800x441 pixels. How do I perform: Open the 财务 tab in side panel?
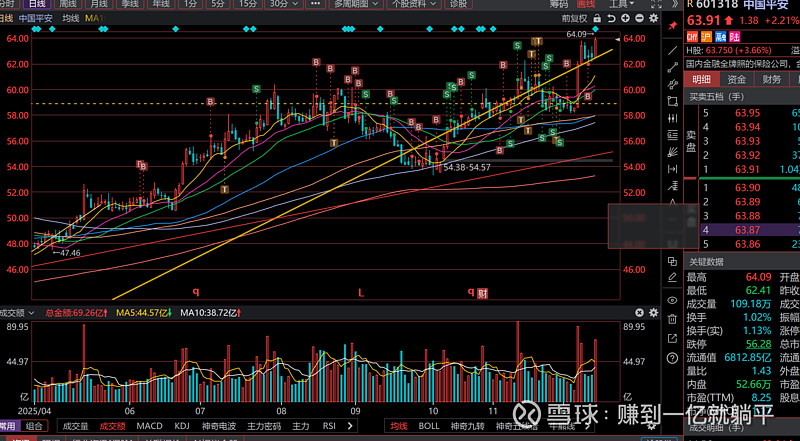tap(771, 79)
